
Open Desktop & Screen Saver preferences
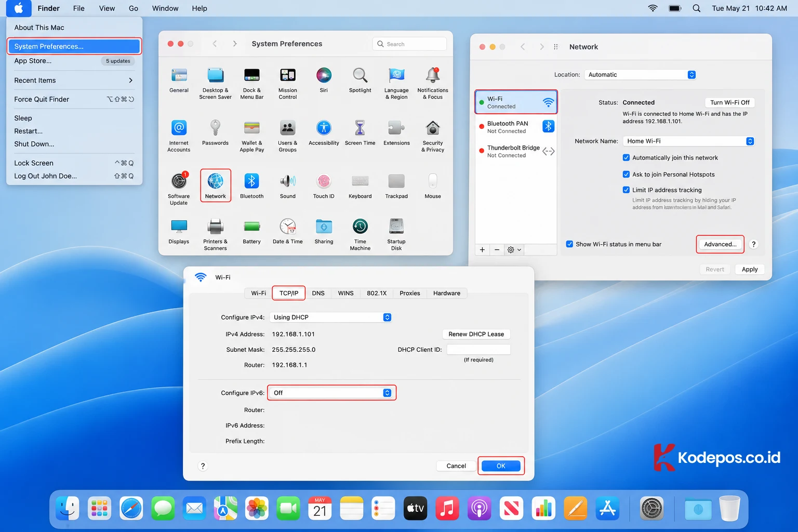215,83
